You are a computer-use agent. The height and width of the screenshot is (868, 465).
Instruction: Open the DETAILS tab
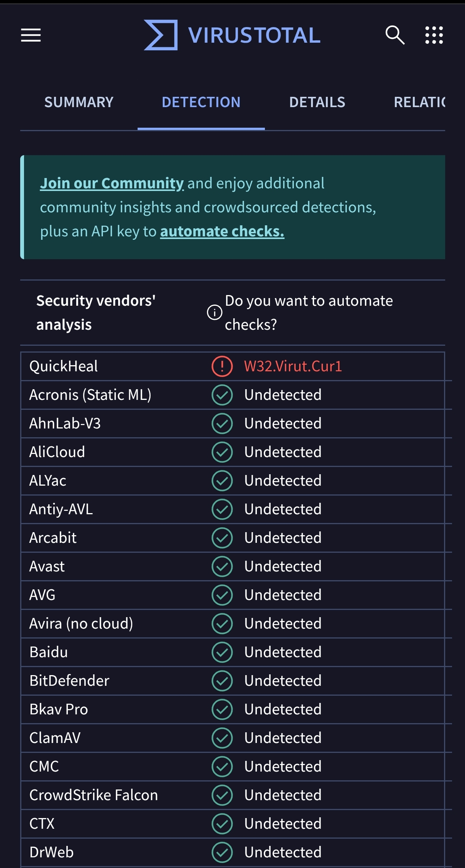point(317,102)
